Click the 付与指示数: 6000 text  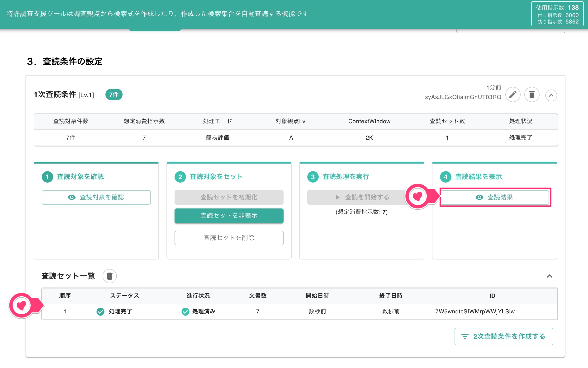coord(558,15)
